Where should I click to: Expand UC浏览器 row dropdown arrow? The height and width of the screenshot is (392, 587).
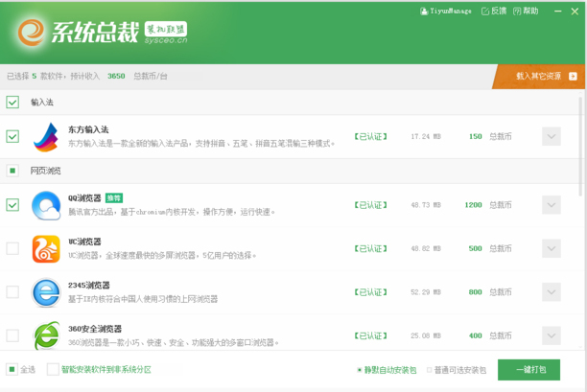pyautogui.click(x=552, y=248)
